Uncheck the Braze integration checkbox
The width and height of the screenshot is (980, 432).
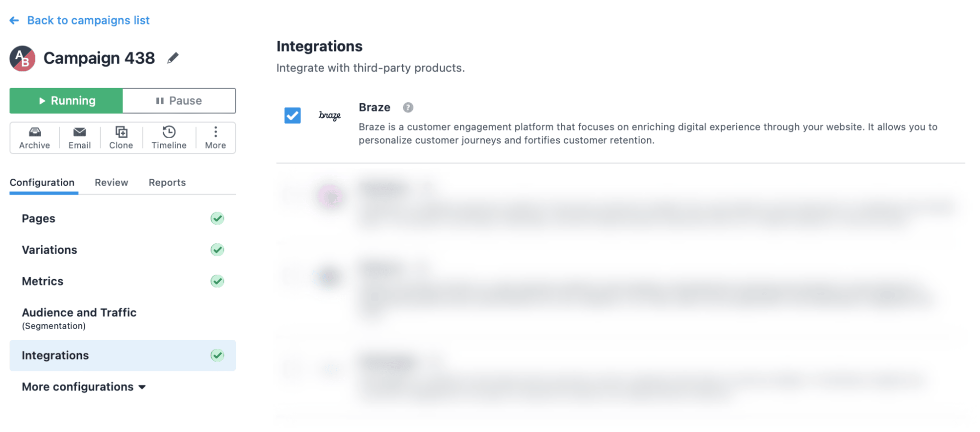click(x=293, y=116)
